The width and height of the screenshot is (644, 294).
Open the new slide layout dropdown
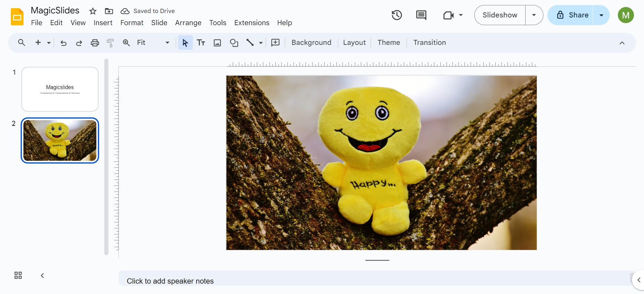tap(49, 43)
